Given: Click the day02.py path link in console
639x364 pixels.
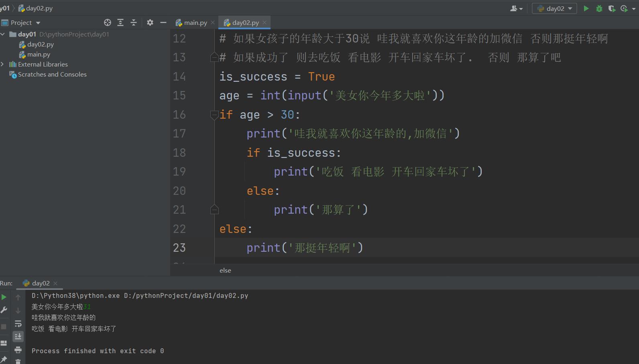Looking at the screenshot, I should [186, 296].
